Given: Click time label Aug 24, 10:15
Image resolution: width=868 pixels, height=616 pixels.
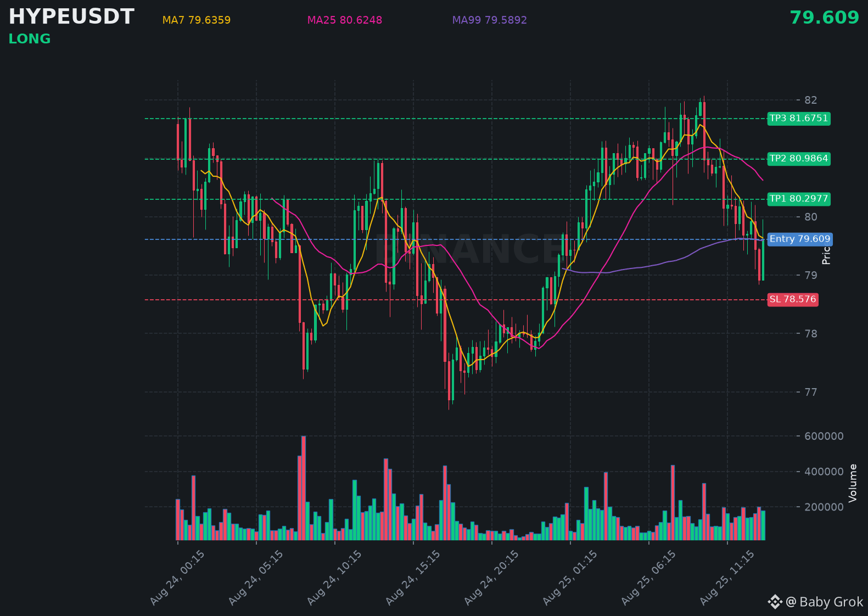Looking at the screenshot, I should pyautogui.click(x=334, y=578).
